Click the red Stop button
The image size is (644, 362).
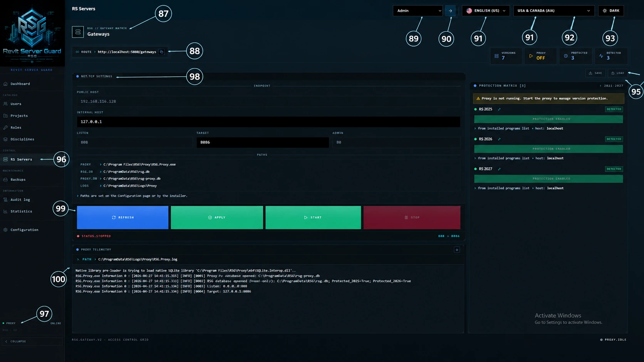click(412, 217)
